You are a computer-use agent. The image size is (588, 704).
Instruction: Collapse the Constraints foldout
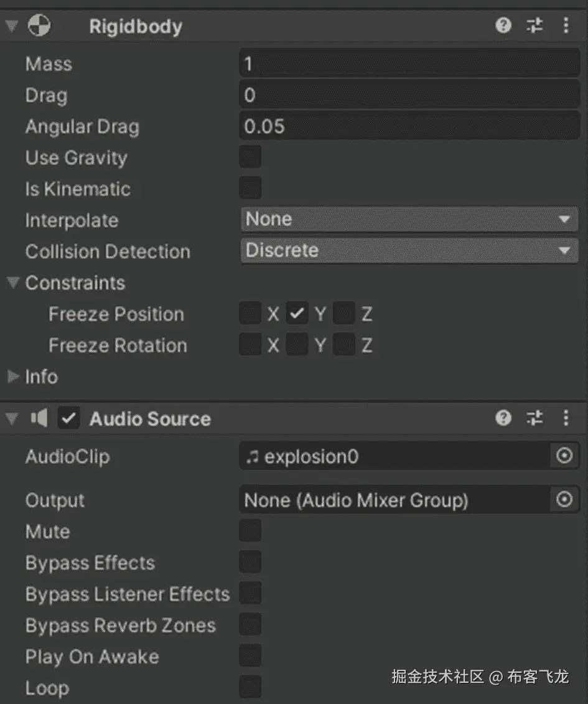pyautogui.click(x=13, y=283)
